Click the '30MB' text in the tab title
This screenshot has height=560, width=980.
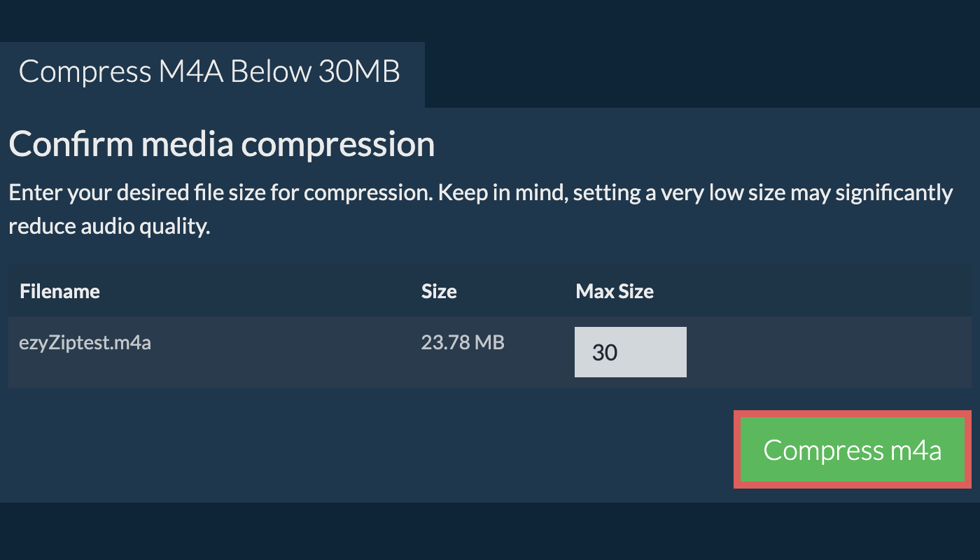(359, 72)
